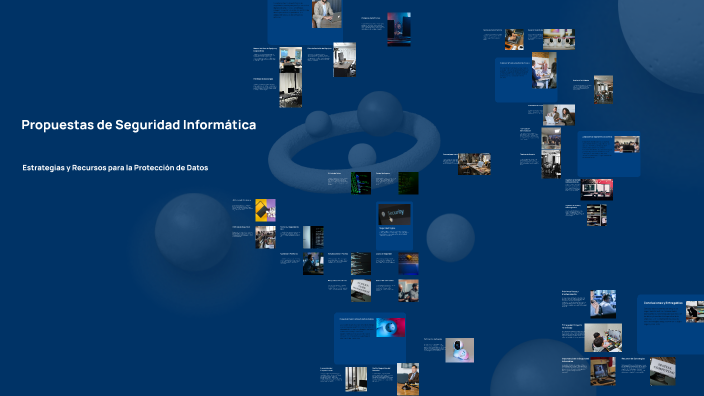Click bright green code thumbnail
The height and width of the screenshot is (396, 704).
(x=361, y=183)
